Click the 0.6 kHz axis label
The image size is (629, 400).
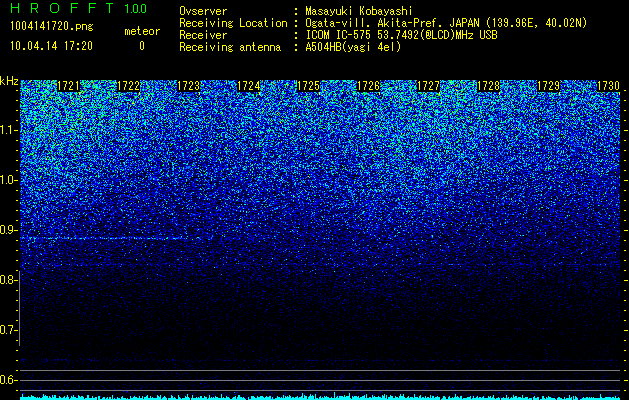[9, 380]
